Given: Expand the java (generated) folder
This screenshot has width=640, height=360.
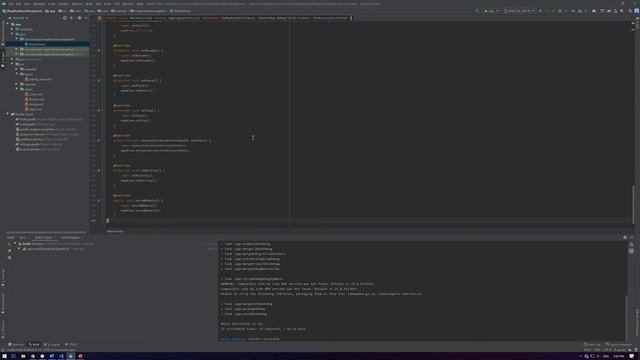Looking at the screenshot, I should 12,59.
